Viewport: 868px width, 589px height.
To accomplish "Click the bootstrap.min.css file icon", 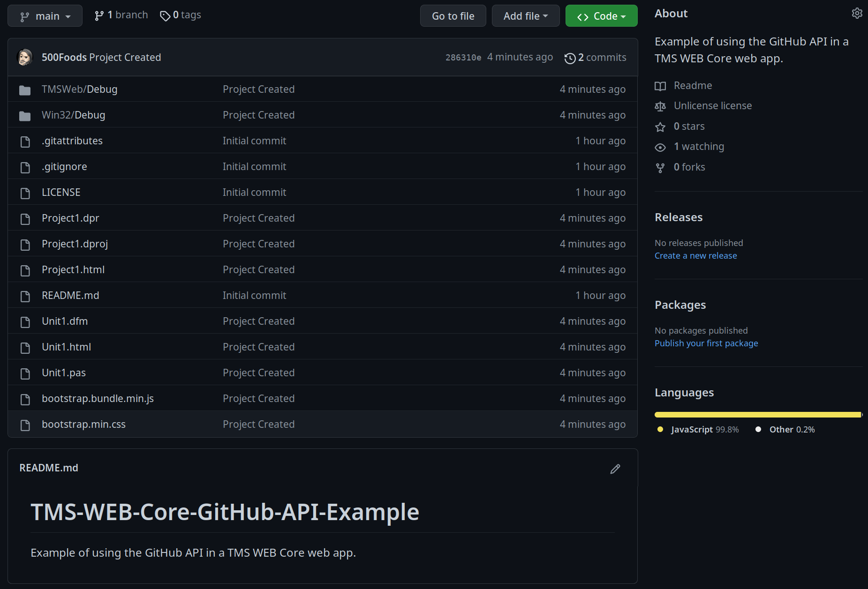I will tap(25, 425).
